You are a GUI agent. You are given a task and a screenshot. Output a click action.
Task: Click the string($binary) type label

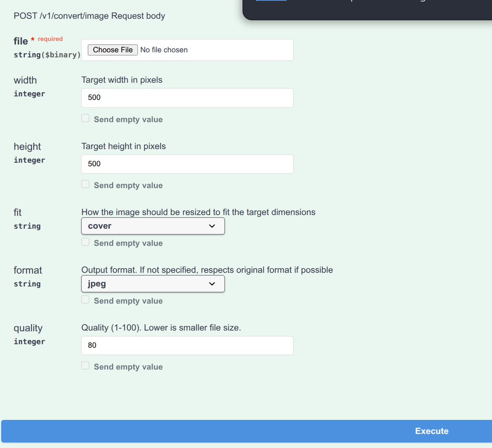46,54
